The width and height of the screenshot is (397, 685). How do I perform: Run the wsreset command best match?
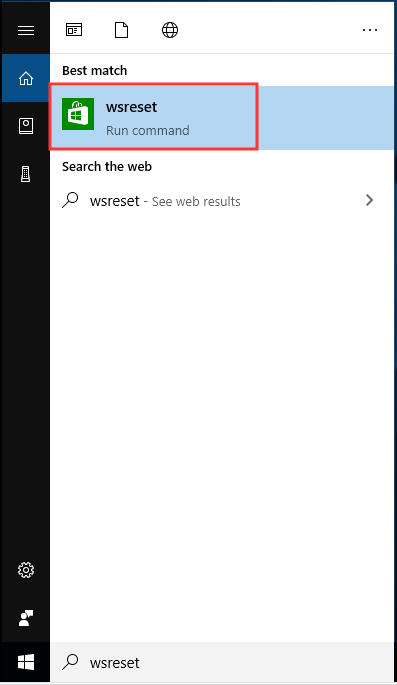222,118
